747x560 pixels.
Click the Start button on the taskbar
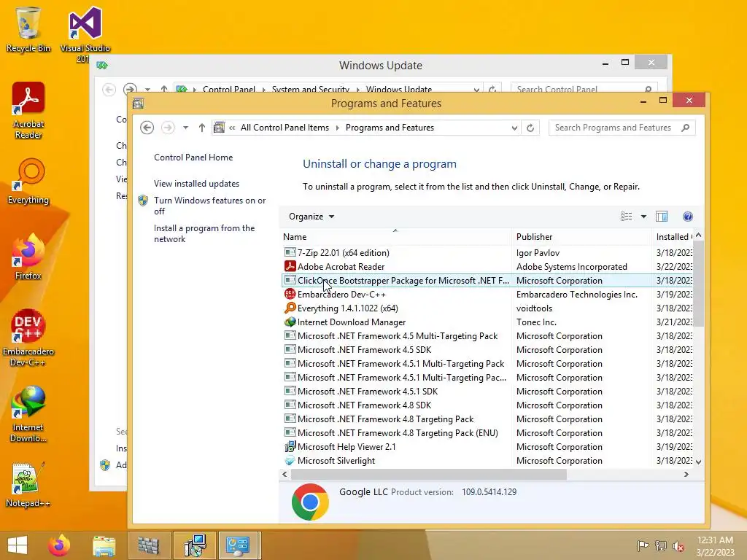[x=18, y=545]
